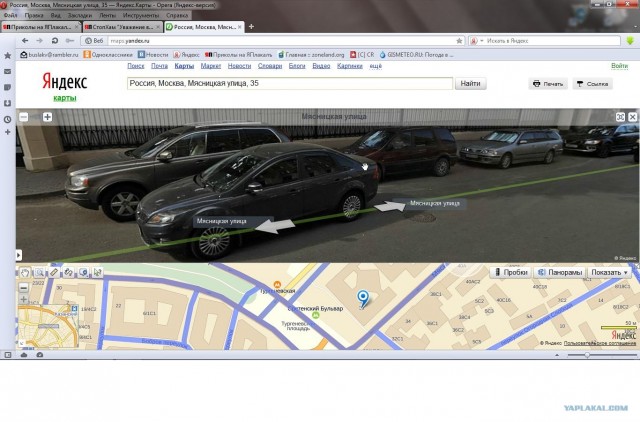Screen dimensions: 640x422
Task: Select the magnifier zoom tool on map
Action: click(39, 273)
